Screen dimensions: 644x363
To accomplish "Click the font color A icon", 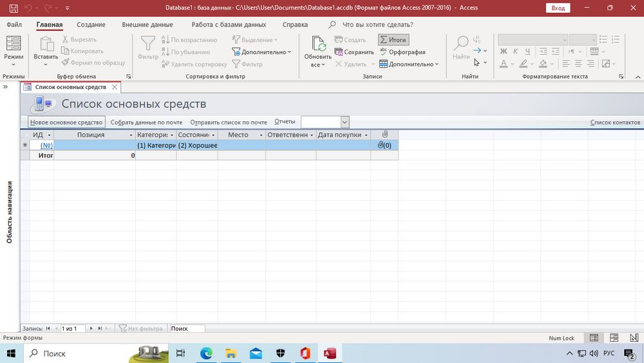I will coord(504,64).
